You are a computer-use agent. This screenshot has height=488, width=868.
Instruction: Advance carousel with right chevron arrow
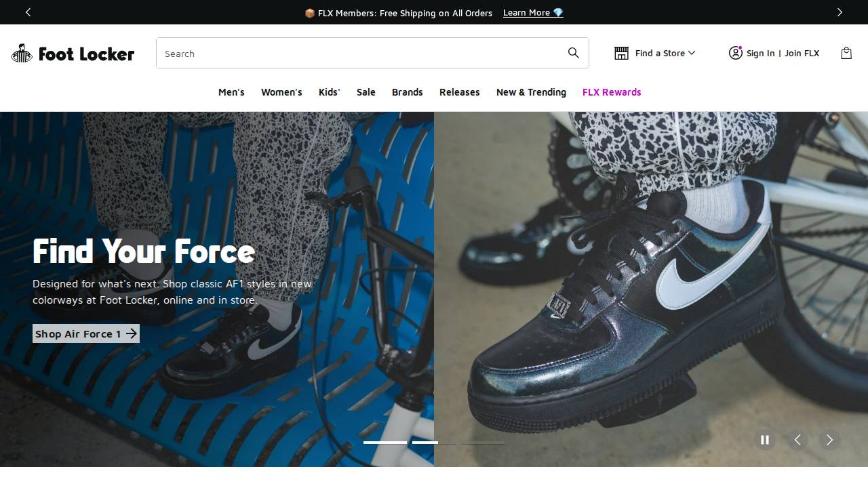829,440
